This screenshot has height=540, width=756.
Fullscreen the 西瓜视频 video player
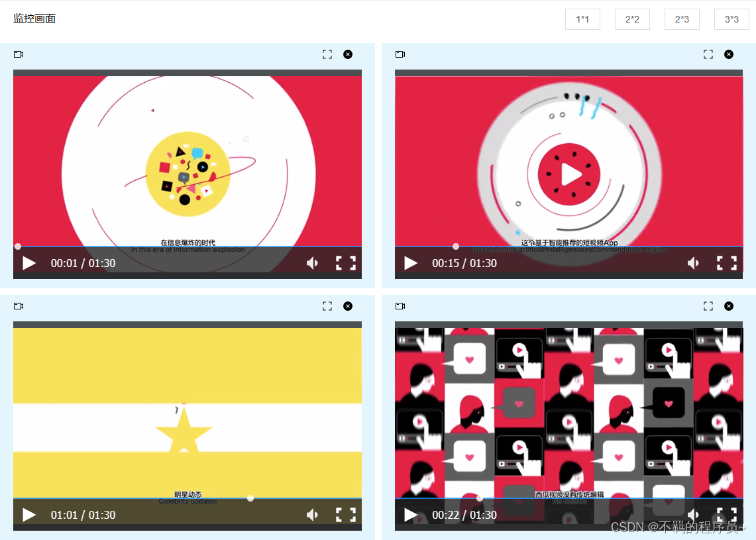point(727,514)
